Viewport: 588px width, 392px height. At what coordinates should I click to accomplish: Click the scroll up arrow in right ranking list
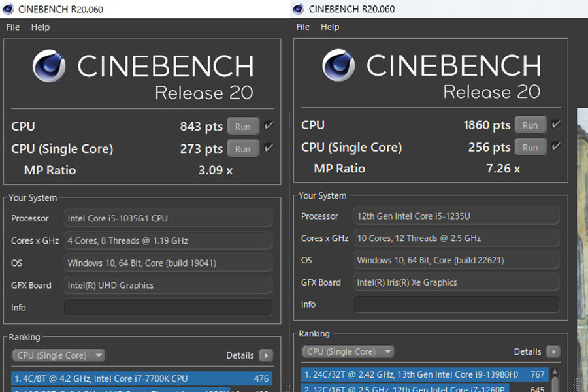pos(555,372)
